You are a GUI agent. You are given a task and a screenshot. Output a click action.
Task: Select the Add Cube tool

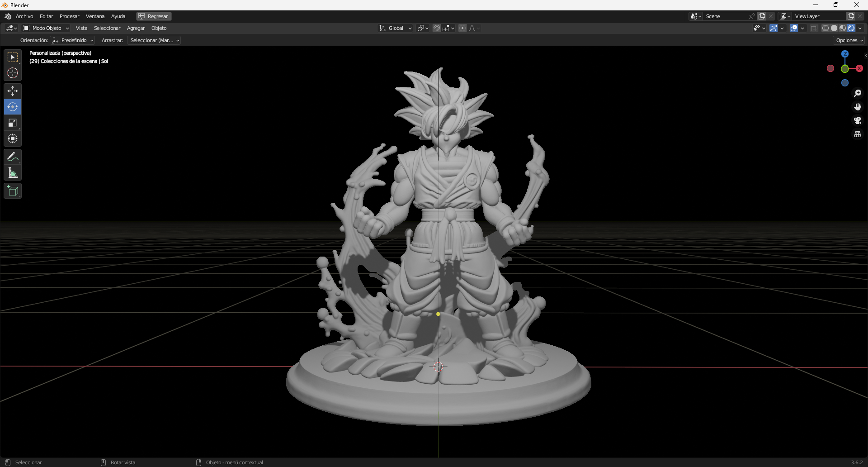click(x=12, y=191)
